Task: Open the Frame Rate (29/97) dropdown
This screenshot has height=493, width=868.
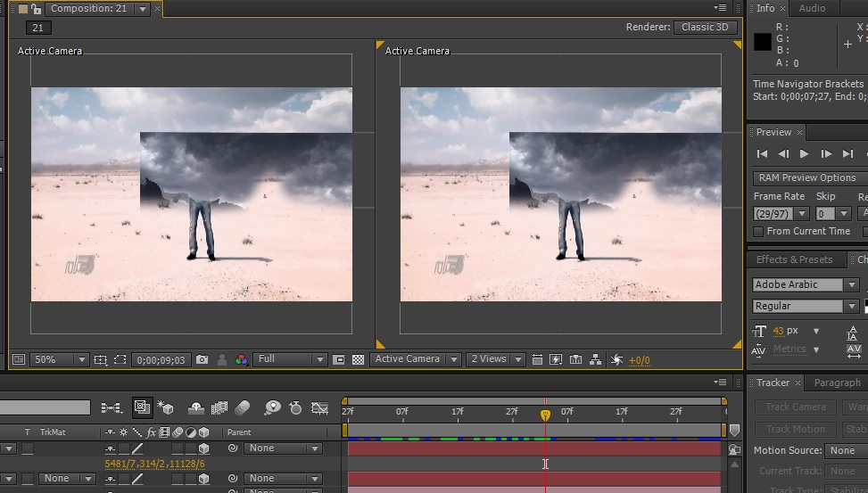Action: [781, 214]
